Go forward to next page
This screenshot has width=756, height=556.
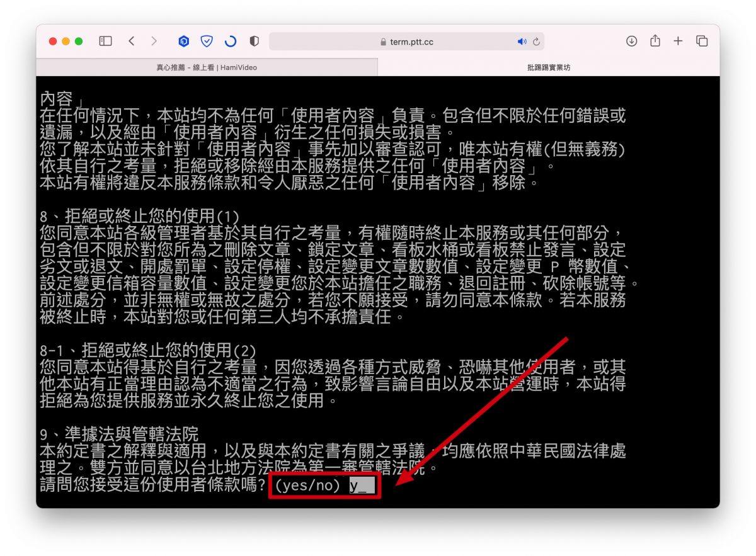(154, 41)
